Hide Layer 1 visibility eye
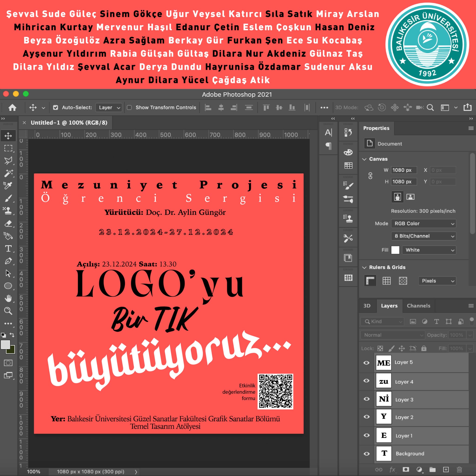This screenshot has height=476, width=476. tap(366, 435)
